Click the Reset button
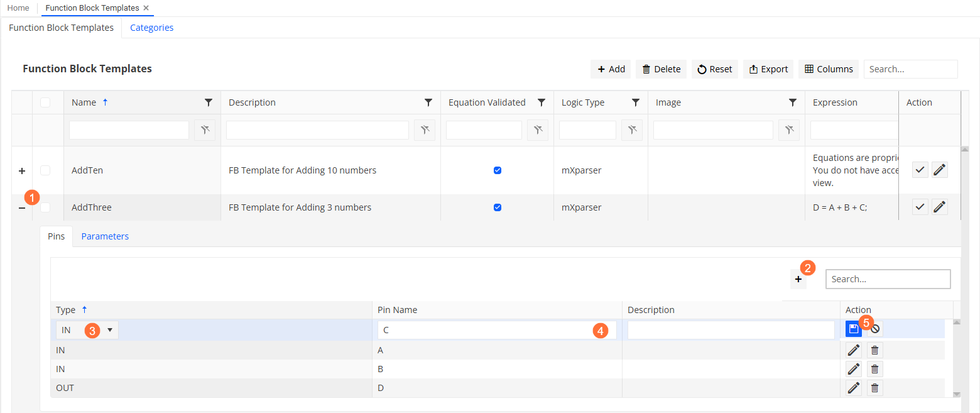 [715, 69]
